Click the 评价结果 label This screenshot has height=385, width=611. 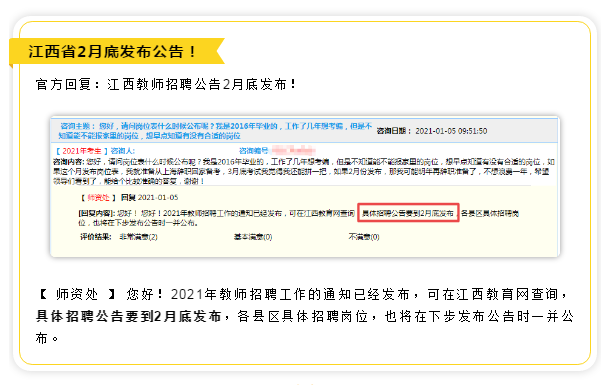tap(96, 237)
